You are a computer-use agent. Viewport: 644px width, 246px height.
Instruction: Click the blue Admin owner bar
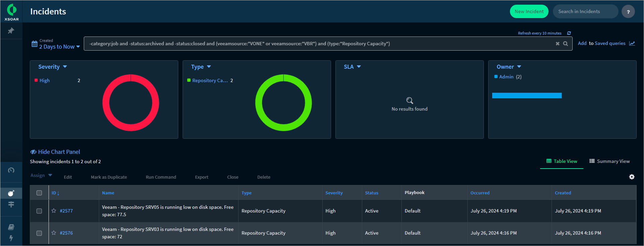click(527, 96)
